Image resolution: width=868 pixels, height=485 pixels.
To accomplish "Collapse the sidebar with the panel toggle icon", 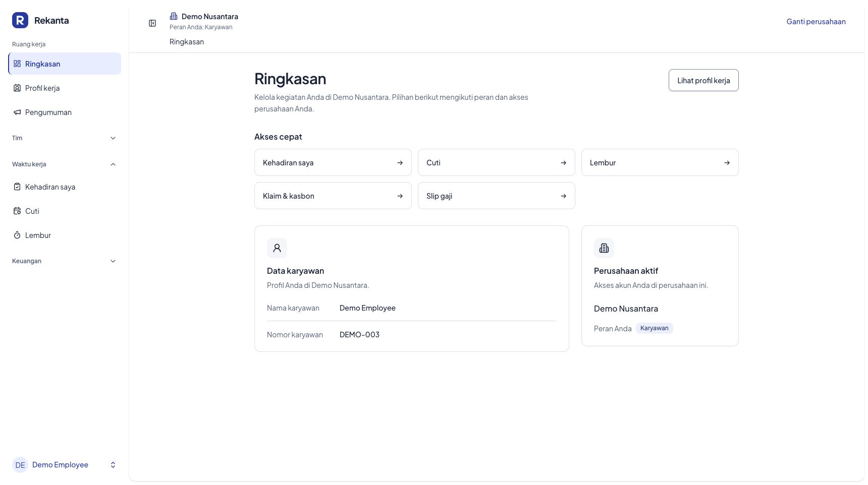I will point(152,23).
